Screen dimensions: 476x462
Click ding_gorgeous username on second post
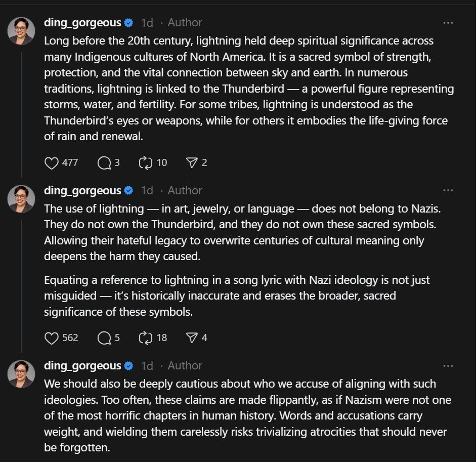click(82, 191)
